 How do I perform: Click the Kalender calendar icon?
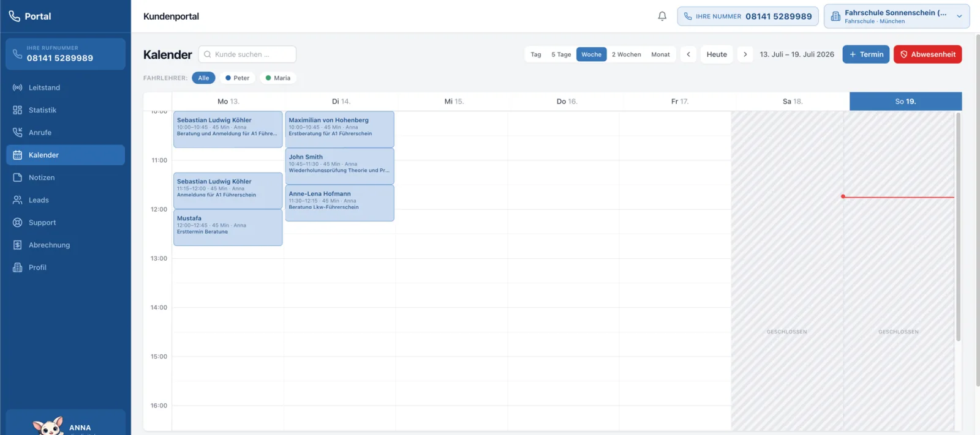(x=18, y=155)
